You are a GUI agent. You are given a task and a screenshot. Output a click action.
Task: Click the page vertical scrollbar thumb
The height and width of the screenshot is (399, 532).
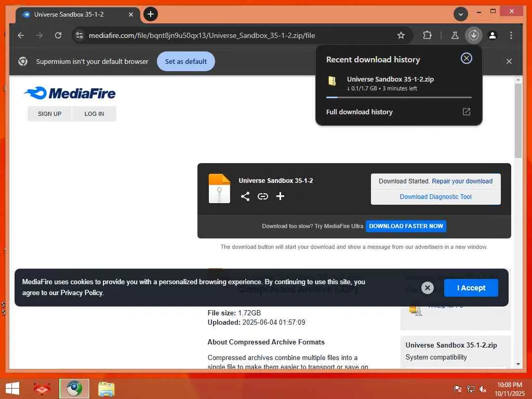518,121
